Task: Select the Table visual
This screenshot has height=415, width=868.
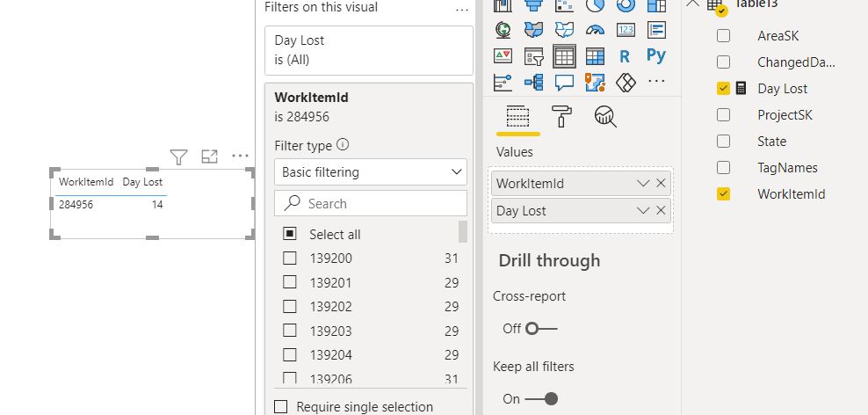Action: pos(564,56)
